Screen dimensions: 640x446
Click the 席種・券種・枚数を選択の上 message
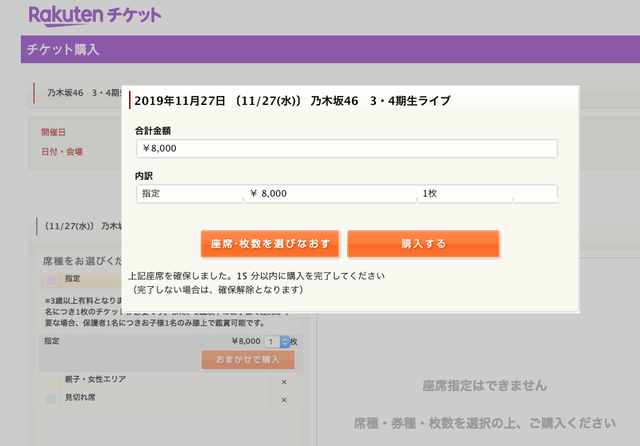pyautogui.click(x=484, y=423)
